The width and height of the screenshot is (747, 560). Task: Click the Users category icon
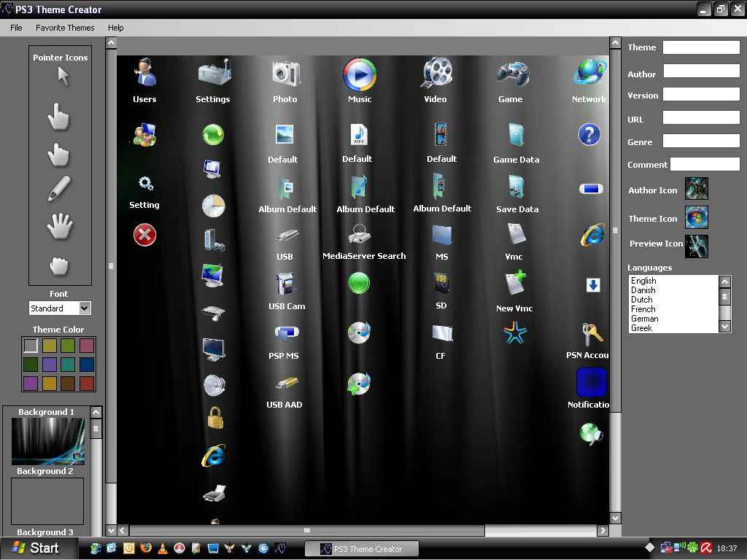coord(144,74)
